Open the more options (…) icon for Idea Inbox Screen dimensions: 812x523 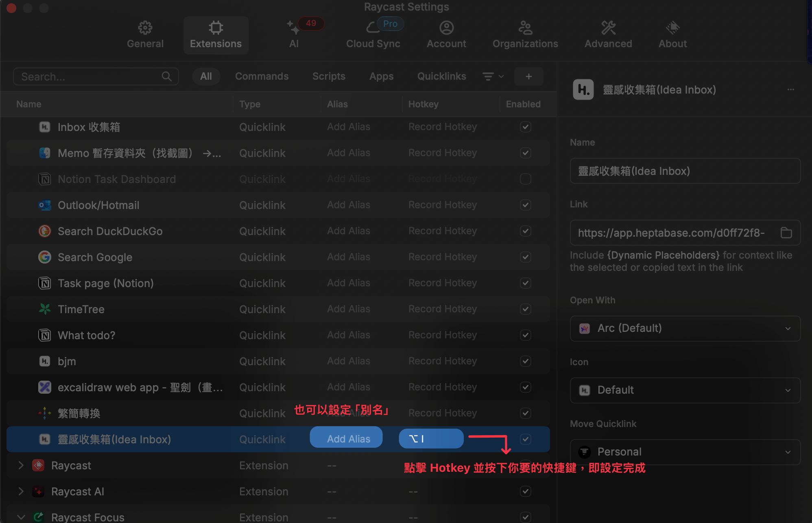point(791,89)
